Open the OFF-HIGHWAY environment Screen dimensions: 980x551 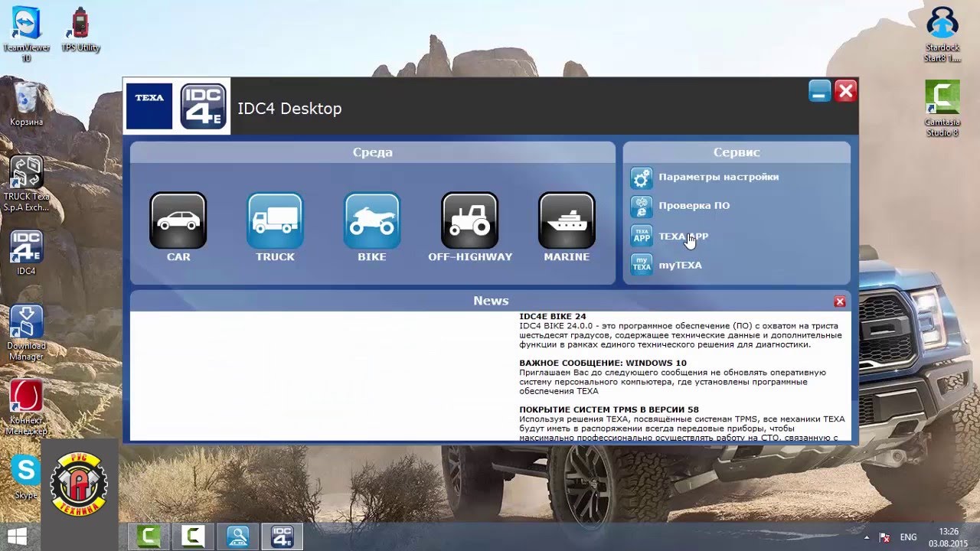click(x=469, y=220)
